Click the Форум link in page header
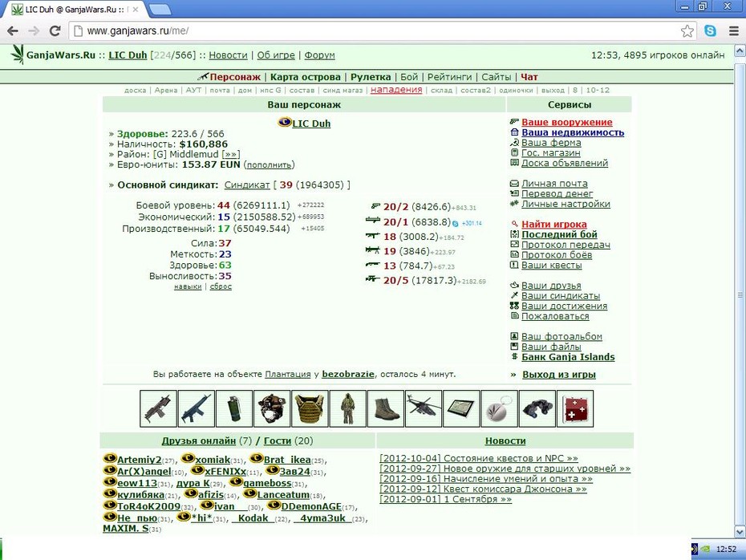Image resolution: width=746 pixels, height=560 pixels. pos(320,55)
